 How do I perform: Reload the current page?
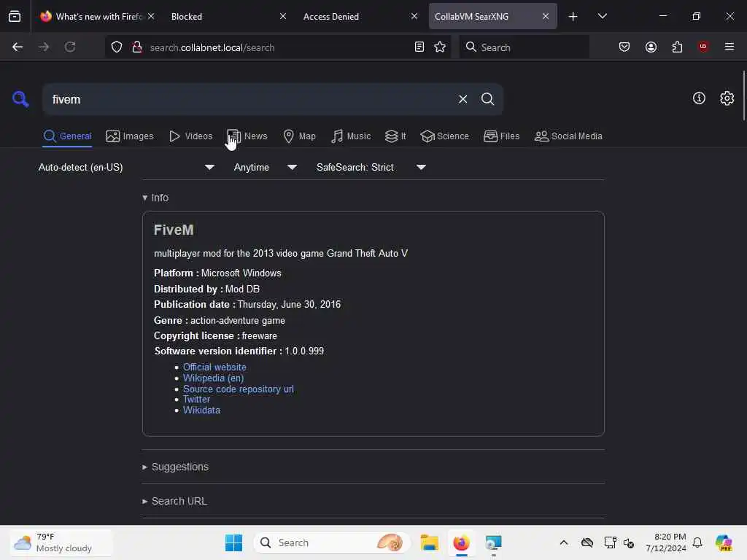[x=70, y=47]
